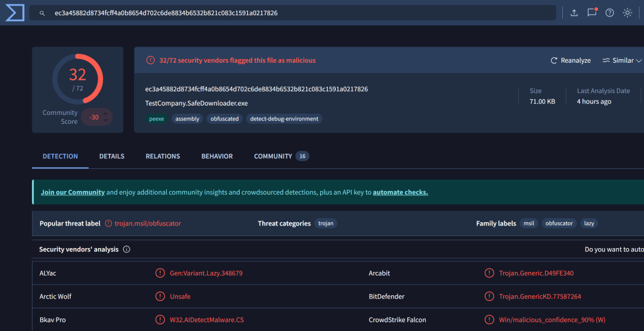Upvote the community score arrow
Image resolution: width=644 pixels, height=331 pixels.
click(106, 114)
